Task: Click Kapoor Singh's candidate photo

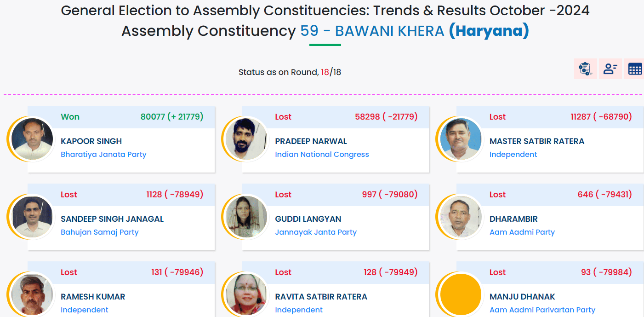Action: [32, 139]
